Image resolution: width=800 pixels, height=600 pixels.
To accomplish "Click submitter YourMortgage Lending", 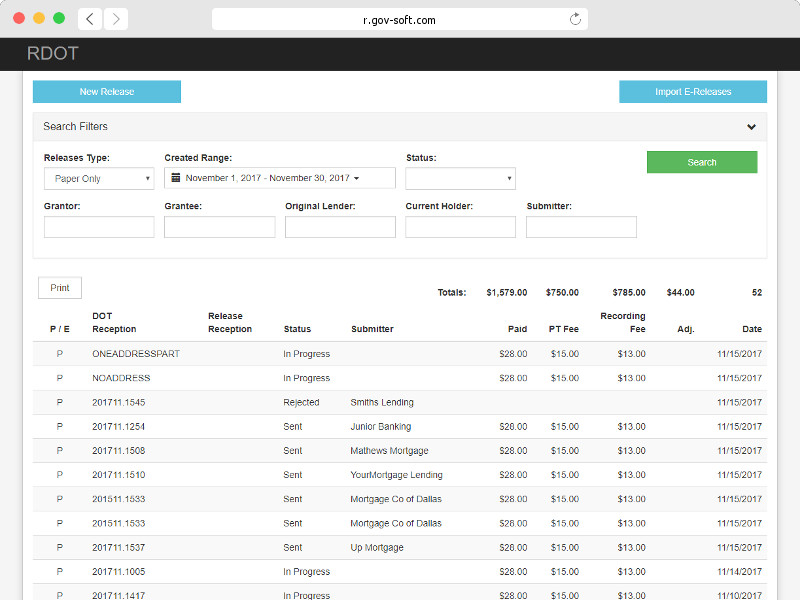I will tap(396, 475).
